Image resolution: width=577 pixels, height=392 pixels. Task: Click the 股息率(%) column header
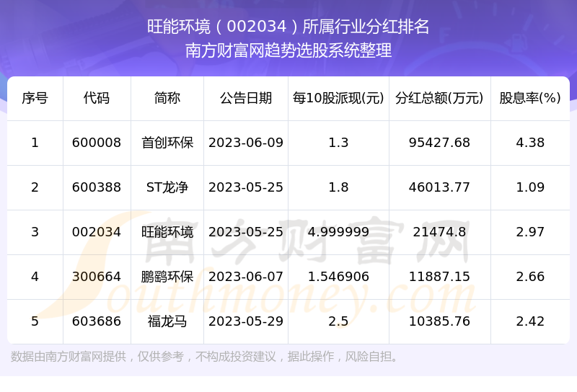point(530,98)
